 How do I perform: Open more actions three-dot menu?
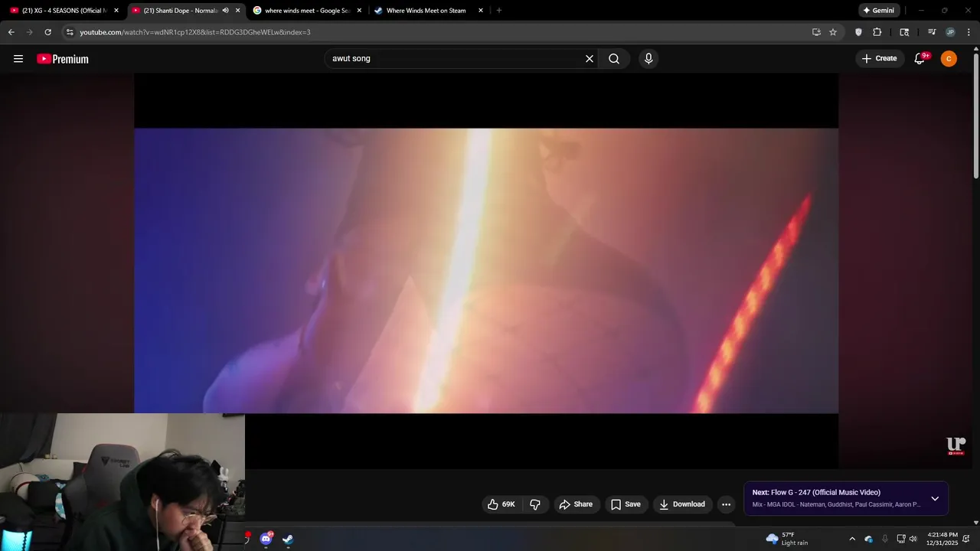tap(726, 504)
